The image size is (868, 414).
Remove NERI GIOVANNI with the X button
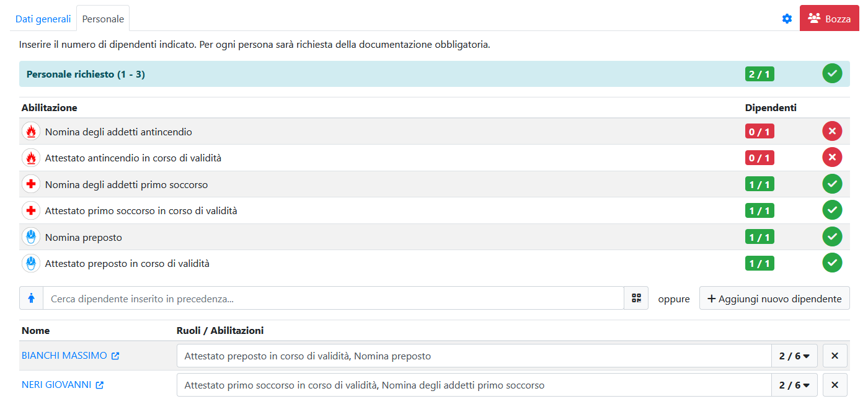click(x=835, y=385)
